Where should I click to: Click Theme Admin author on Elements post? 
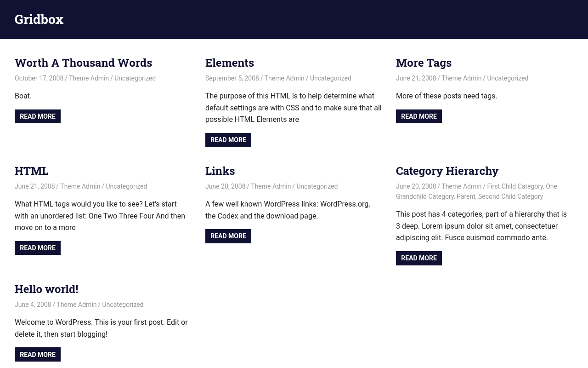284,78
